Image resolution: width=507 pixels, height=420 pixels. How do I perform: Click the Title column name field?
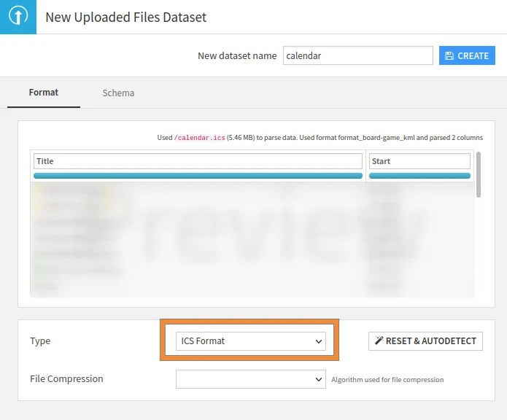coord(198,161)
